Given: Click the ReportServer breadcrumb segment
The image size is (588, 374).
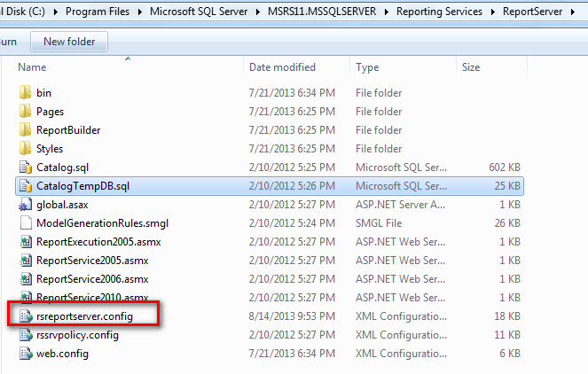Looking at the screenshot, I should pyautogui.click(x=532, y=12).
